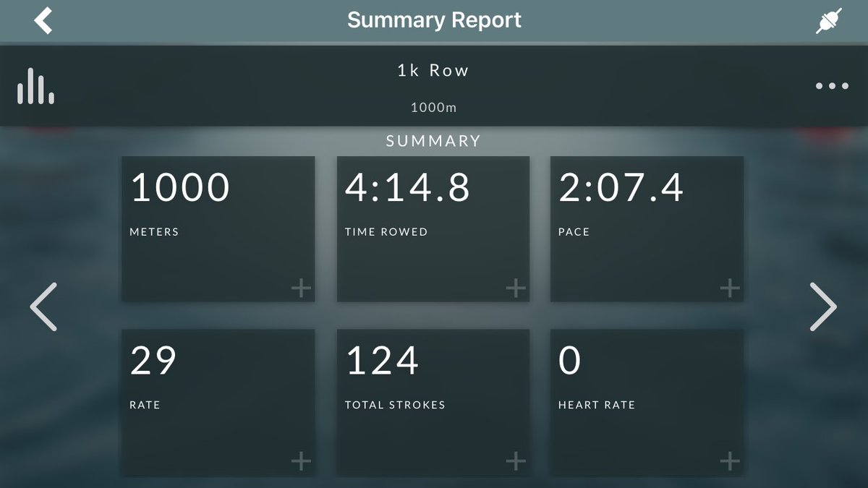This screenshot has width=868, height=488.
Task: Go back using the top-left arrow
Action: [43, 20]
